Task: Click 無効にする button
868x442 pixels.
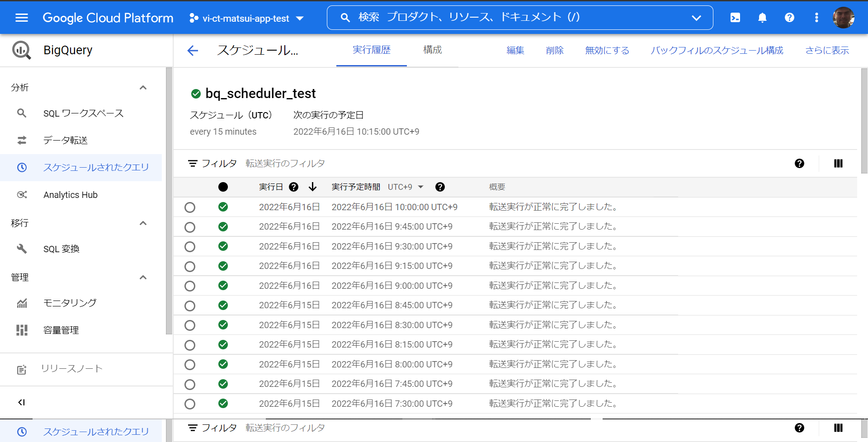Action: point(607,50)
